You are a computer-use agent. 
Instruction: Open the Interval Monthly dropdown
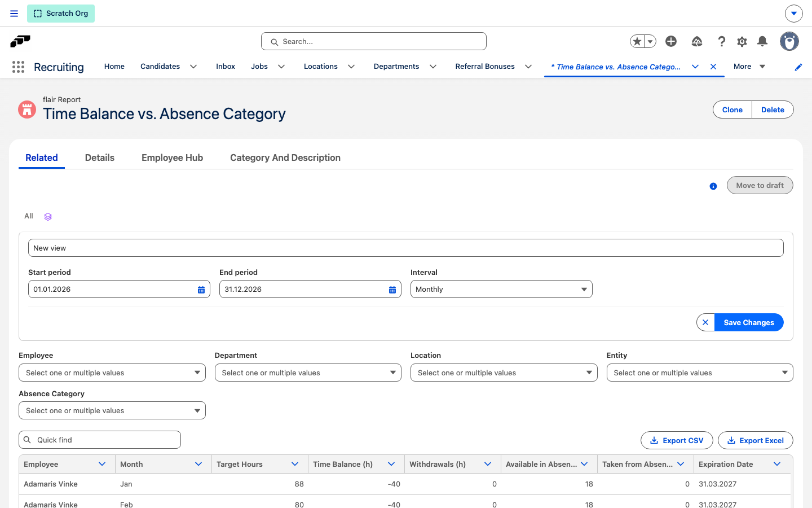[x=501, y=289]
